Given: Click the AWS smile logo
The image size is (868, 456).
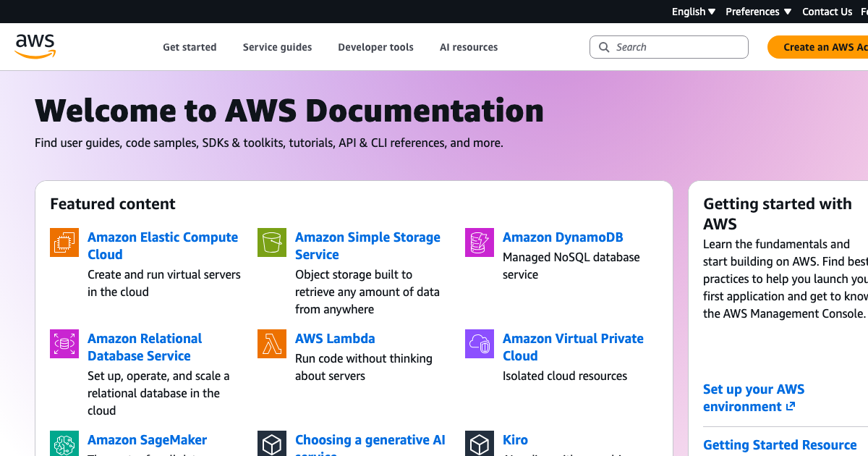Looking at the screenshot, I should [x=35, y=46].
